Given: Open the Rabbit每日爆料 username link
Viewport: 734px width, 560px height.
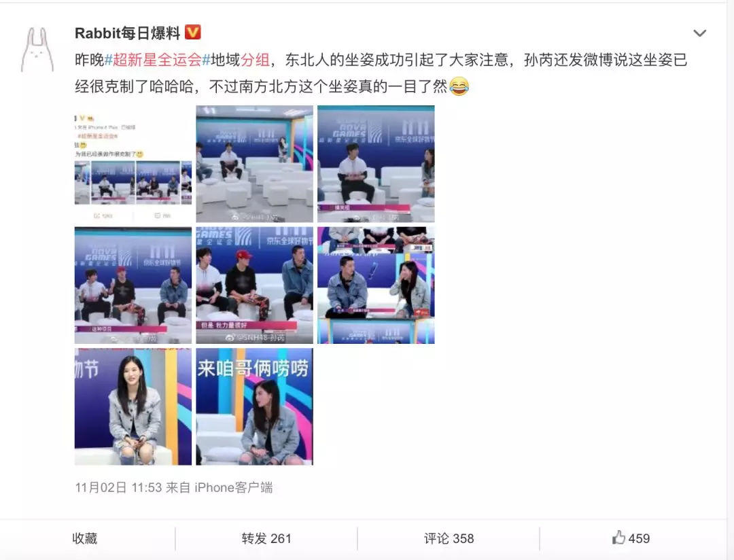Looking at the screenshot, I should (x=127, y=33).
